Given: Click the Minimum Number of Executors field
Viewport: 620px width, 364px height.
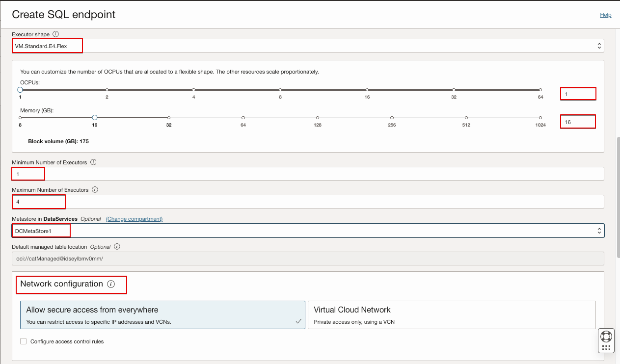Looking at the screenshot, I should [308, 174].
